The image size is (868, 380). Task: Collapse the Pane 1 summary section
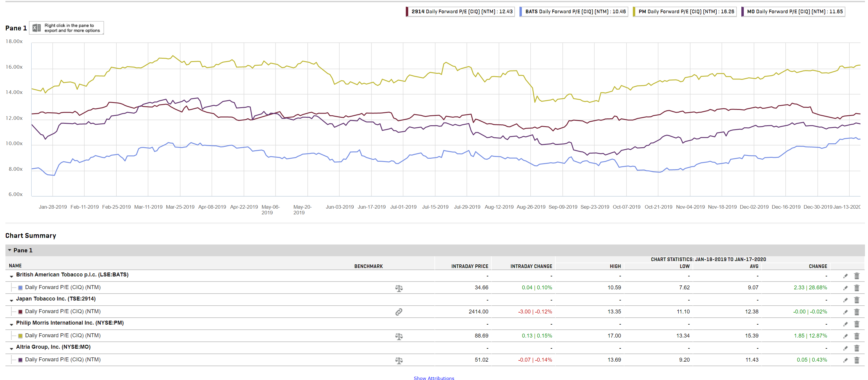[10, 251]
